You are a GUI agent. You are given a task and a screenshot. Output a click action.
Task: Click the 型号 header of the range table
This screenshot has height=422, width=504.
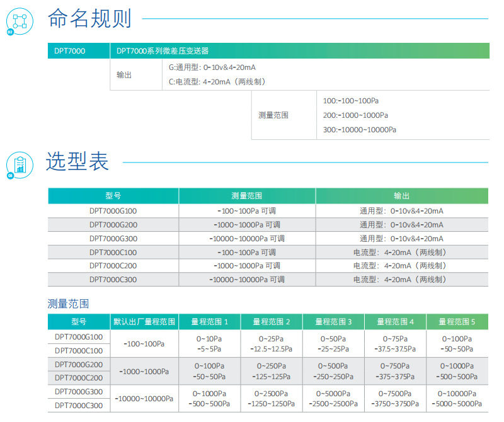(x=79, y=322)
